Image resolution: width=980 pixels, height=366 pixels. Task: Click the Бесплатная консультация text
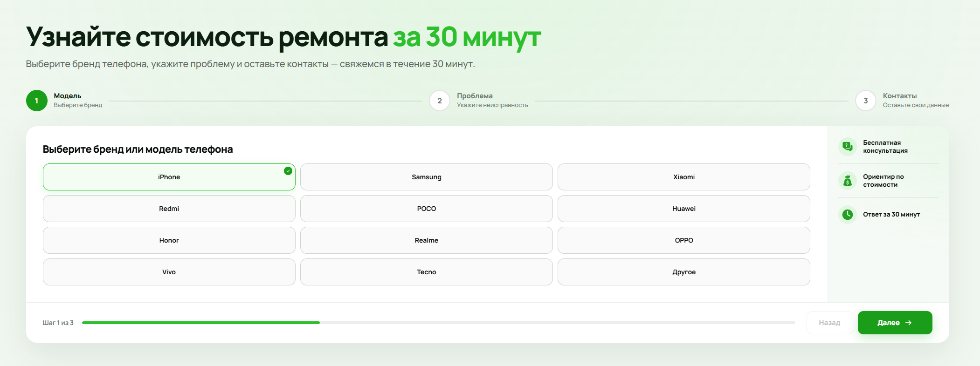885,147
